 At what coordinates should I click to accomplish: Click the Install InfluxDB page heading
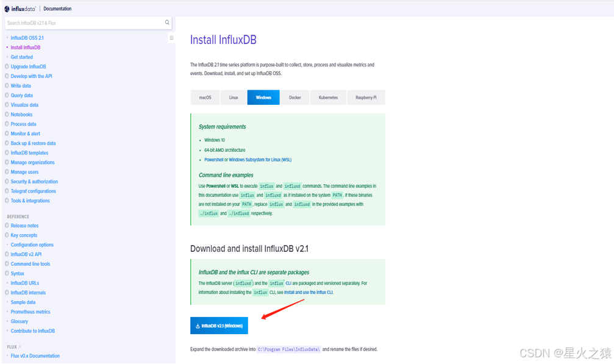coord(223,40)
